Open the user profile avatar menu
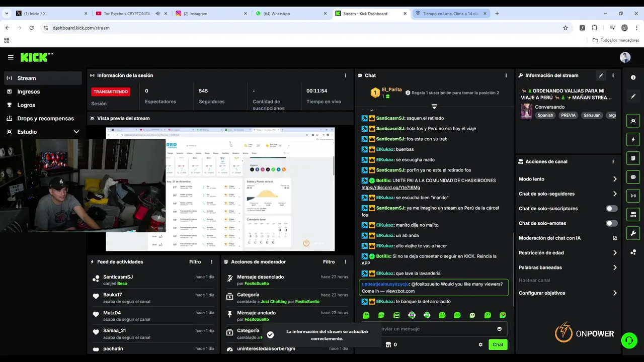This screenshot has height=362, width=644. point(625,57)
